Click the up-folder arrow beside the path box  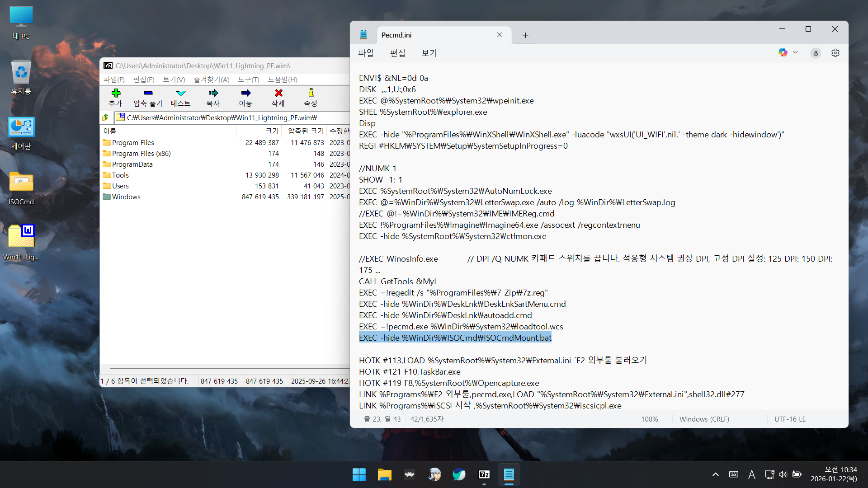pos(105,117)
